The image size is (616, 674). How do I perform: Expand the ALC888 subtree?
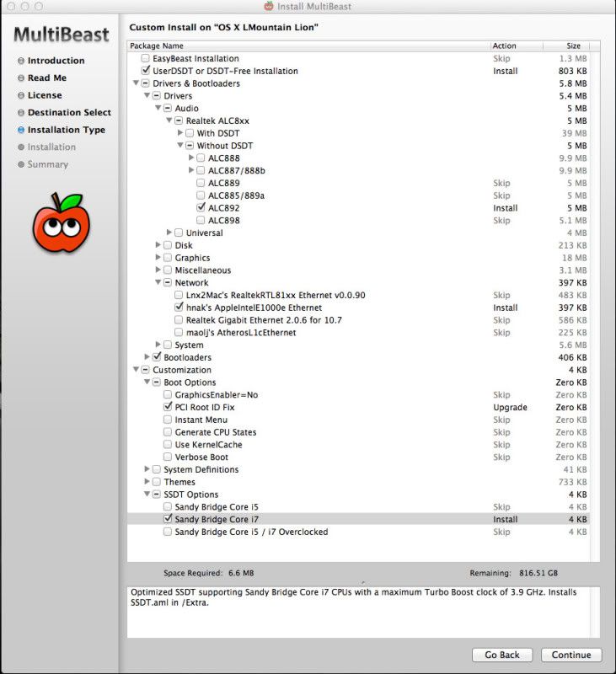point(192,158)
